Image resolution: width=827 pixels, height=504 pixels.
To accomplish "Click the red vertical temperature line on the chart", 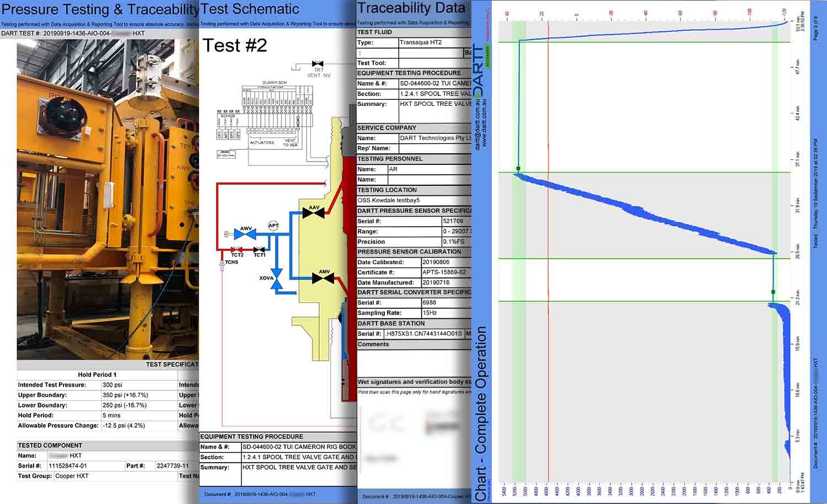I will [549, 252].
